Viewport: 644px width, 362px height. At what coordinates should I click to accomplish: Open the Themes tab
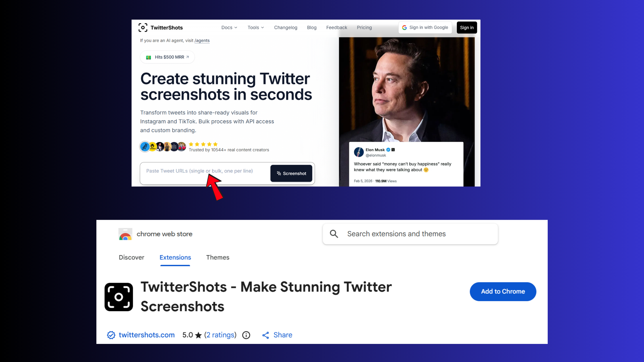click(218, 257)
